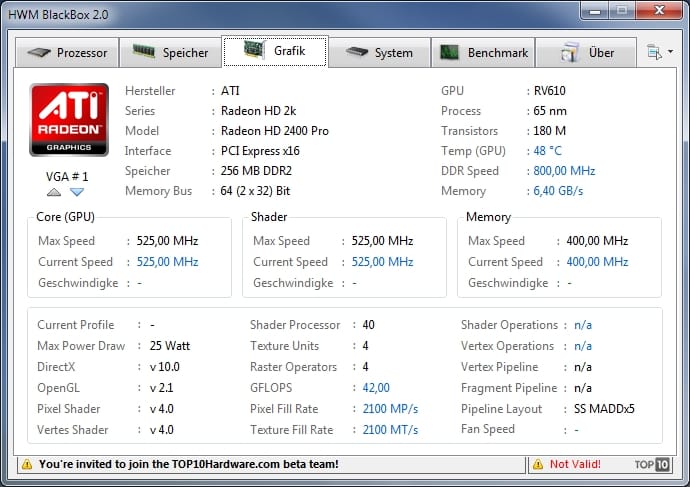Click the Process value 65 nm
The height and width of the screenshot is (487, 690).
pos(550,111)
